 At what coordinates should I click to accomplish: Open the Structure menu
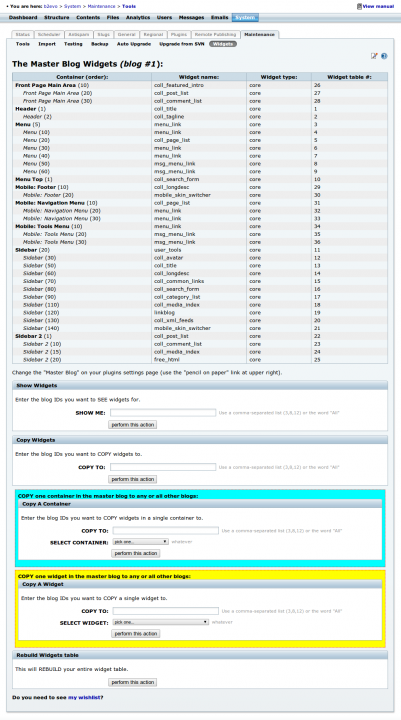click(56, 17)
